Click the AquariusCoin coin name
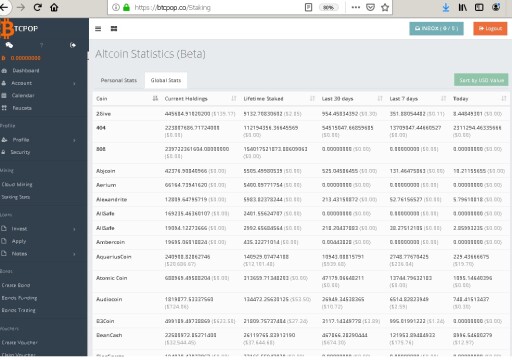Image resolution: width=512 pixels, height=362 pixels. [114, 257]
